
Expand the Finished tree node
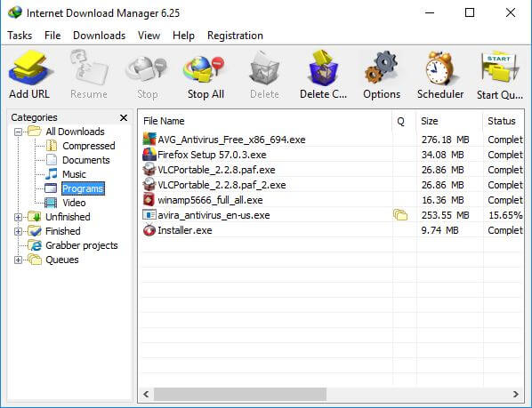click(19, 231)
